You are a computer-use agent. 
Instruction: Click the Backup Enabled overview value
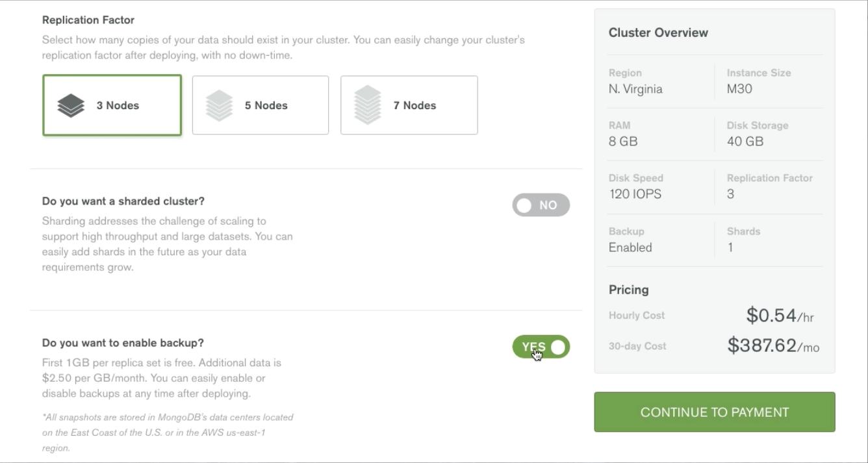click(x=630, y=247)
